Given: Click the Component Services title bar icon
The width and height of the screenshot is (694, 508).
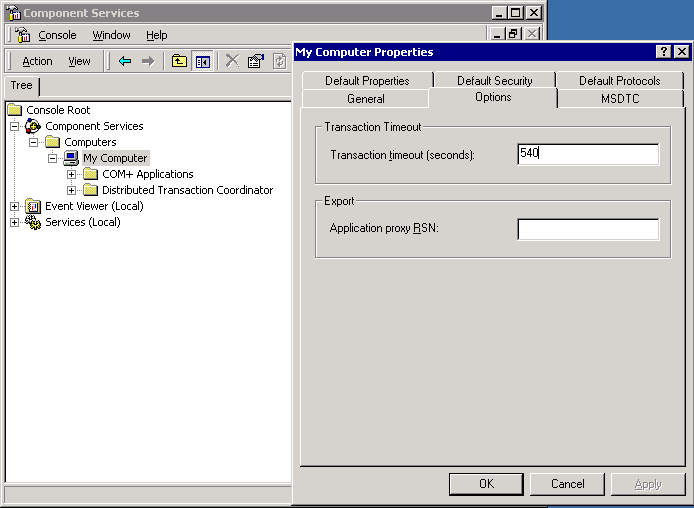Looking at the screenshot, I should [x=14, y=13].
